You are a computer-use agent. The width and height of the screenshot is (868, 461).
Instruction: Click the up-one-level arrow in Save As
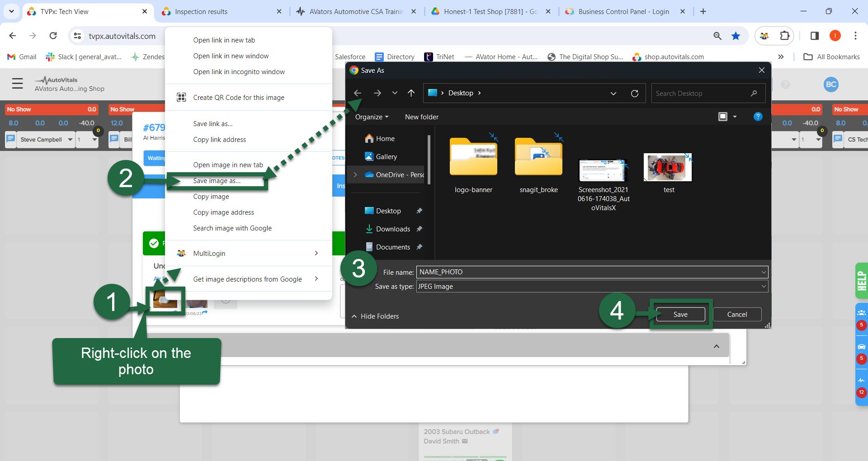click(411, 93)
